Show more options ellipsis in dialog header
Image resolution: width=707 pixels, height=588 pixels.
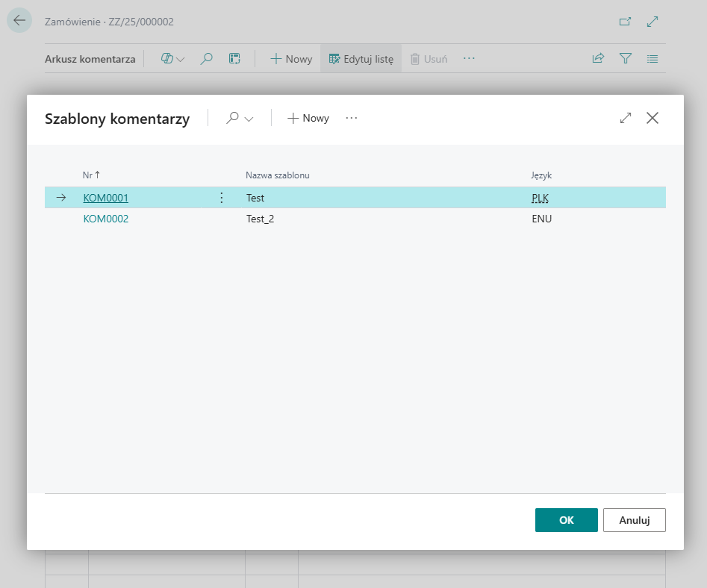(352, 118)
